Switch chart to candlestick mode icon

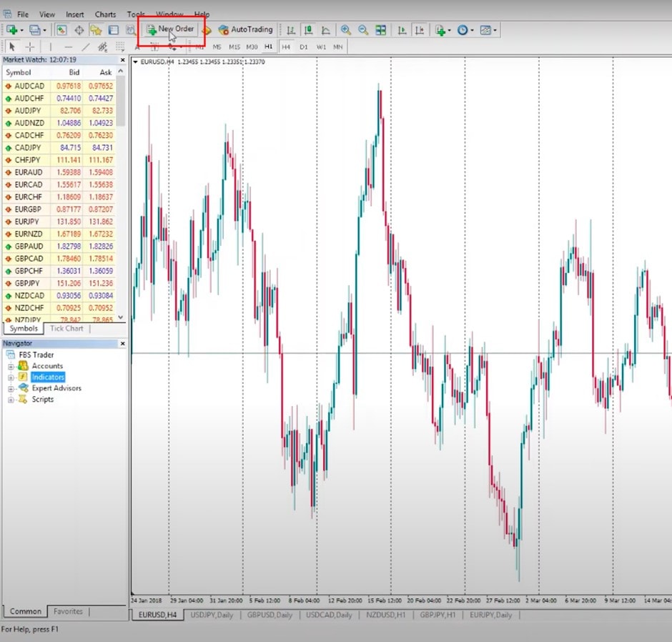point(309,30)
